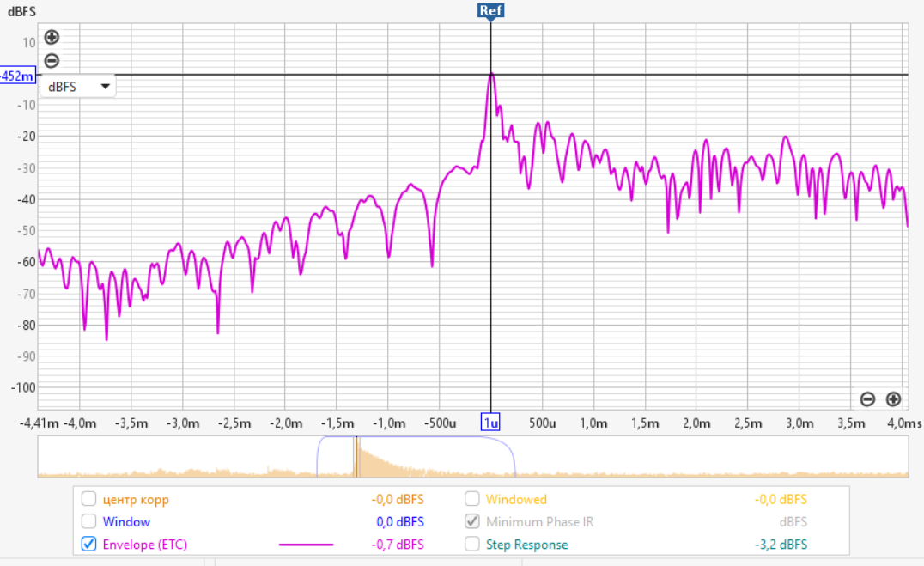Viewport: 924px width, 566px height.
Task: Click the Step Response -3,2 dBFS readout
Action: (x=781, y=545)
